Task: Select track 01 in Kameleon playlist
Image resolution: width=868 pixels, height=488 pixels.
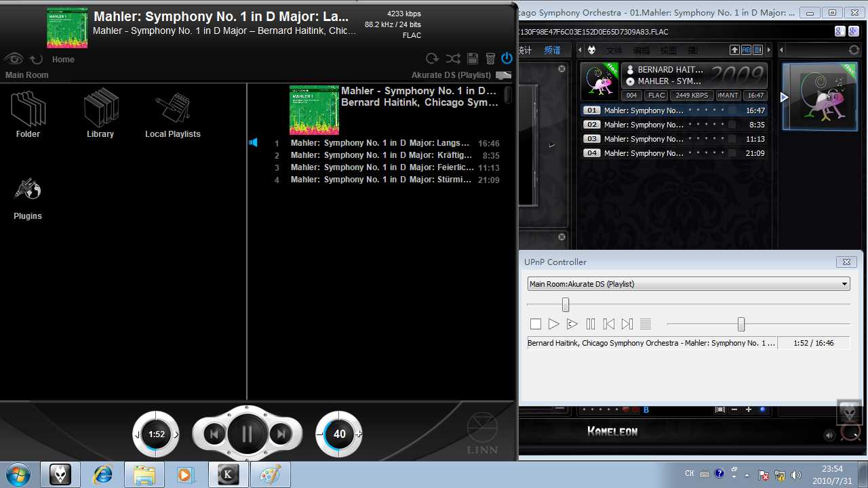Action: (675, 110)
